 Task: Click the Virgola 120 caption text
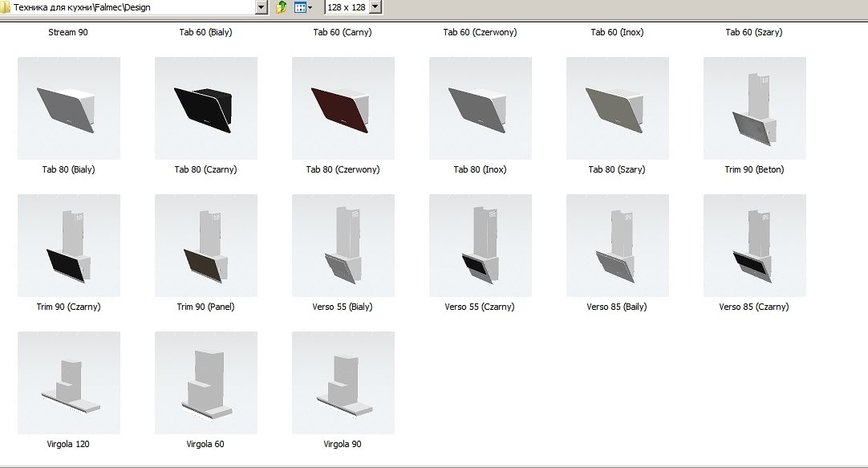coord(68,444)
